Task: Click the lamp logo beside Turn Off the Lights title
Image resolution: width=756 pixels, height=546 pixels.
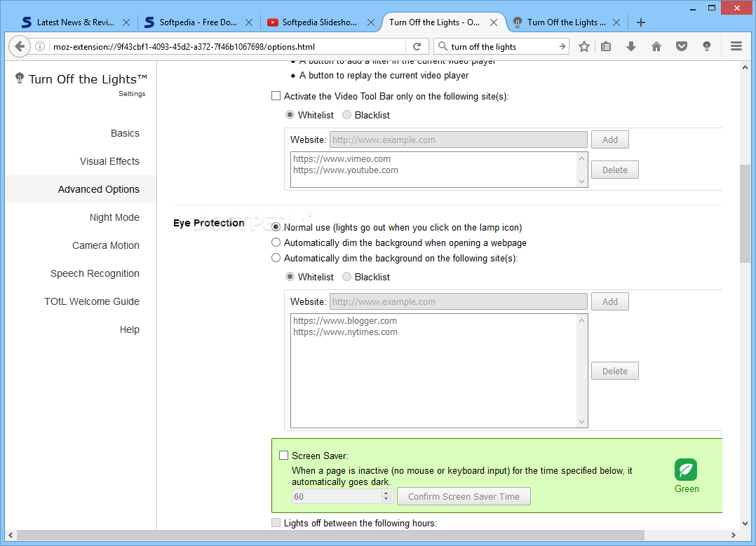Action: (x=20, y=78)
